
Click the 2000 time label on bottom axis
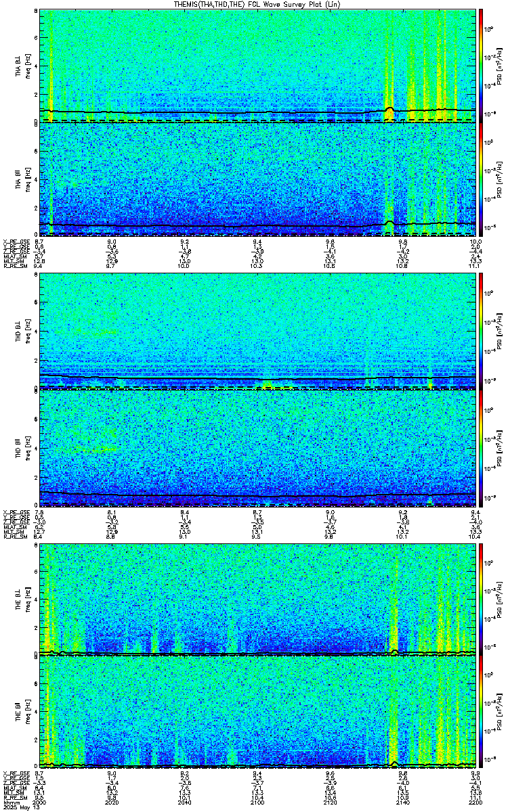40,802
